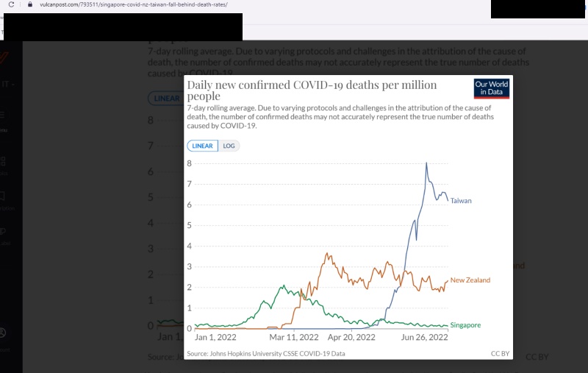Select the Taiwan series label

[x=461, y=200]
